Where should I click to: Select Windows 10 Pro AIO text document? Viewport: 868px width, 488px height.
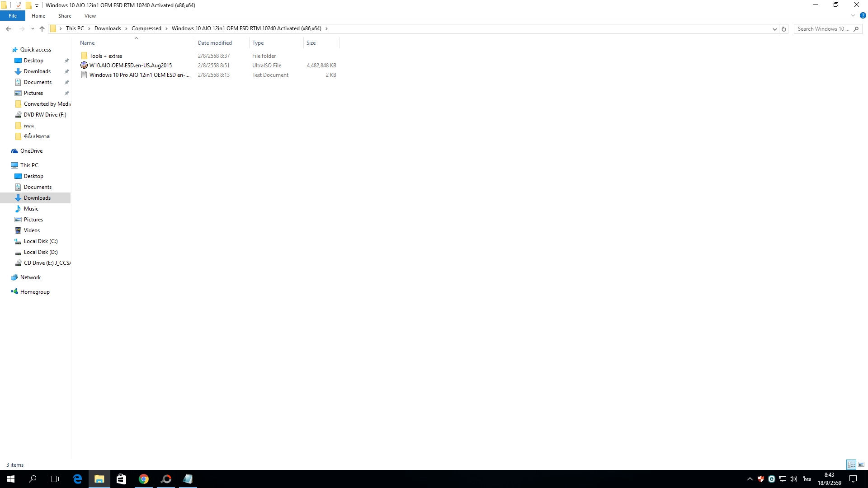click(x=140, y=75)
